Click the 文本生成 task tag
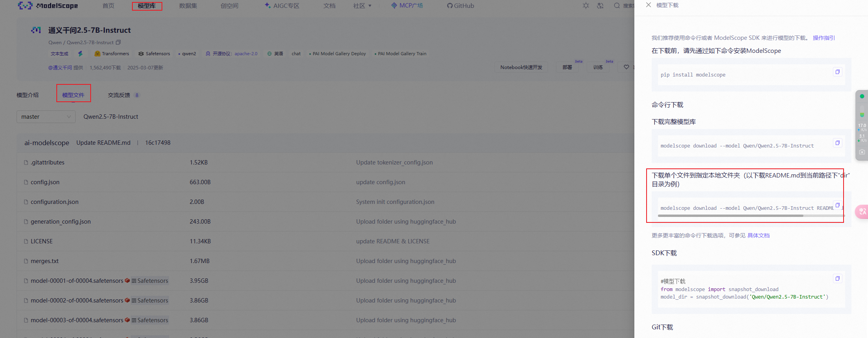Image resolution: width=868 pixels, height=338 pixels. tap(59, 54)
